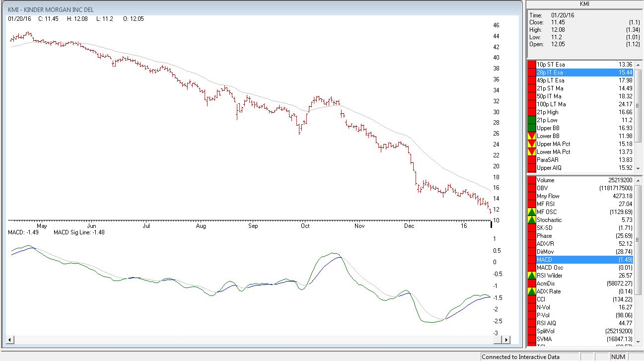644x361 pixels.
Task: Select the 21p ST Ma indicator label
Action: 550,88
